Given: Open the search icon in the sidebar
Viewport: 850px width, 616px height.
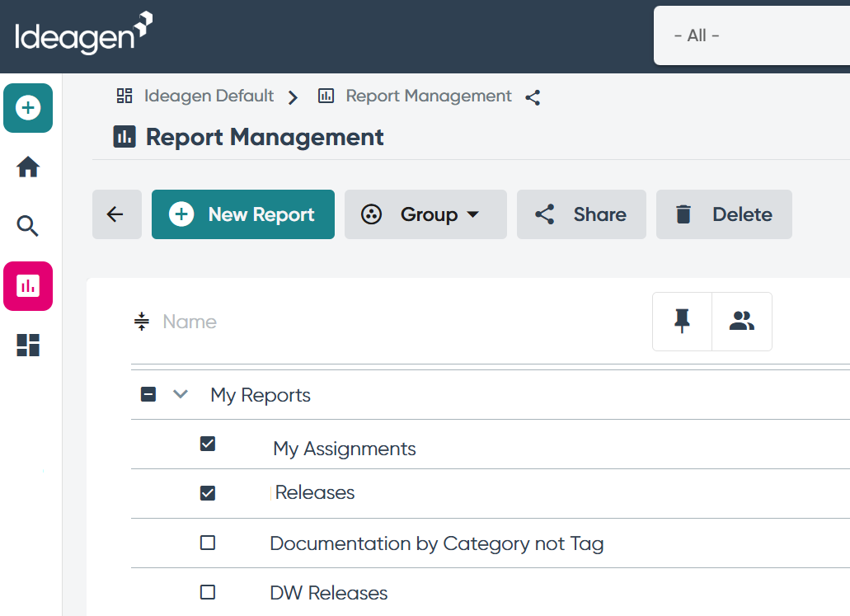Looking at the screenshot, I should 28,226.
